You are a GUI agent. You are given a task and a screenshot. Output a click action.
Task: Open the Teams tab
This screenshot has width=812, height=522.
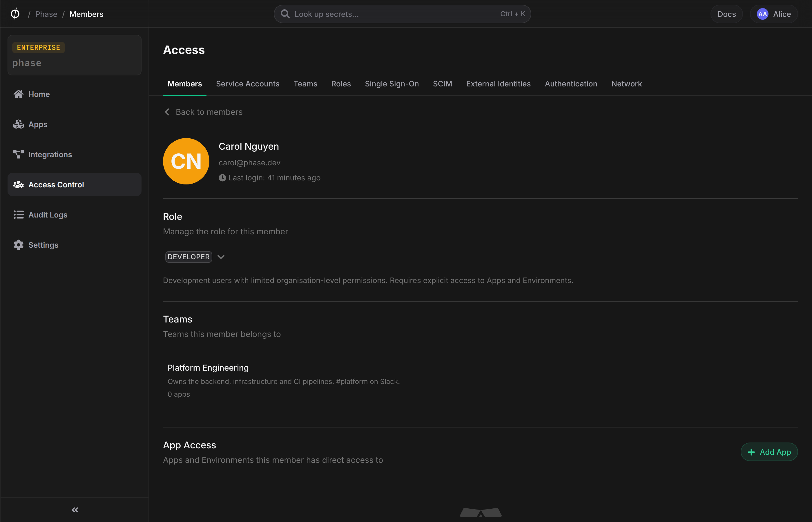click(305, 84)
